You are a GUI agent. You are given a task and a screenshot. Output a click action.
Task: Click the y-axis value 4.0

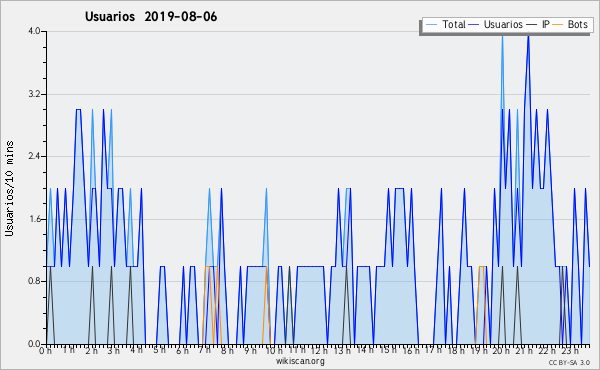coord(34,31)
